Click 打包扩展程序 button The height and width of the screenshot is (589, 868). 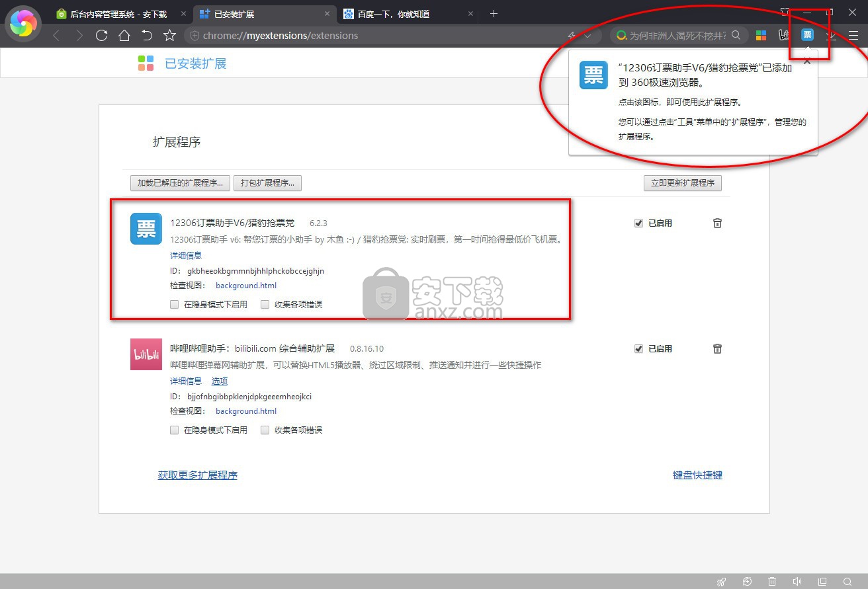click(267, 183)
